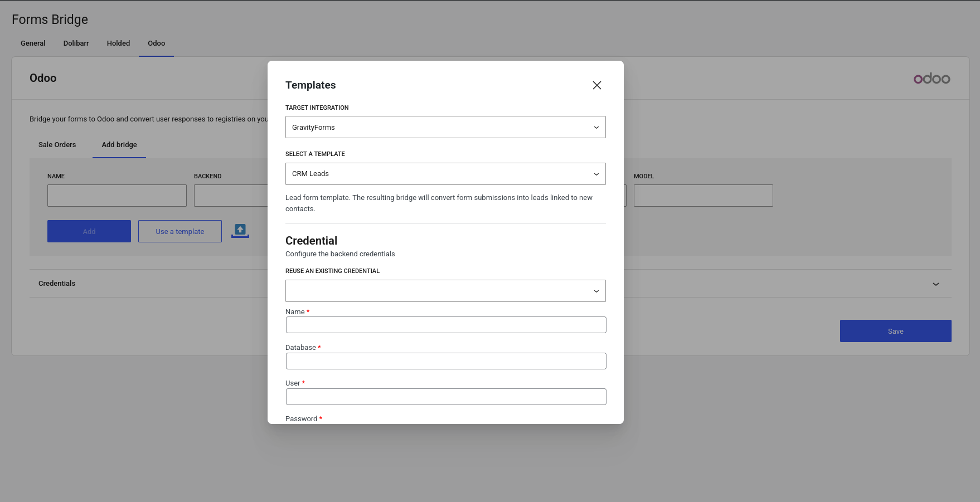
Task: Switch to the Dolibarr tab
Action: point(76,43)
